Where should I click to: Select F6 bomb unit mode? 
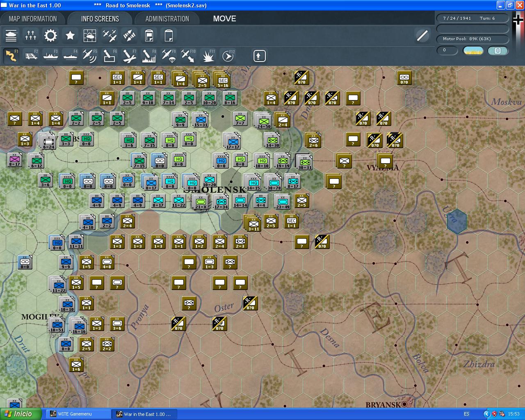[110, 56]
